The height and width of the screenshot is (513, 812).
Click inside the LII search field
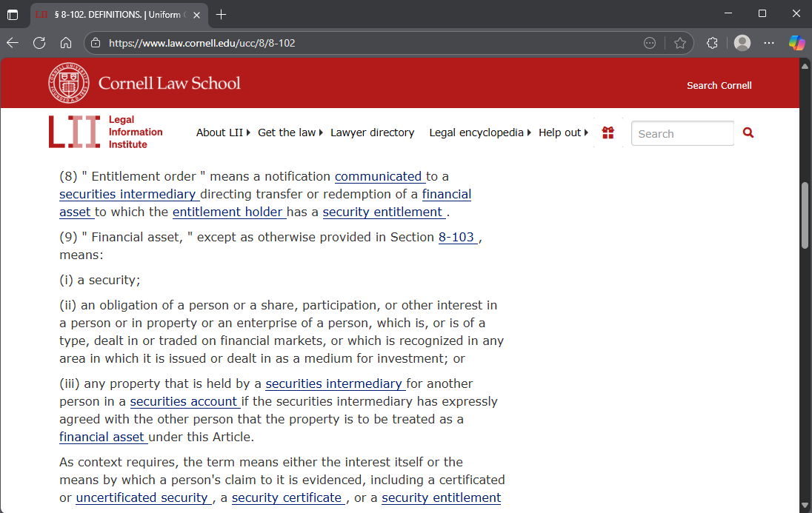click(682, 133)
